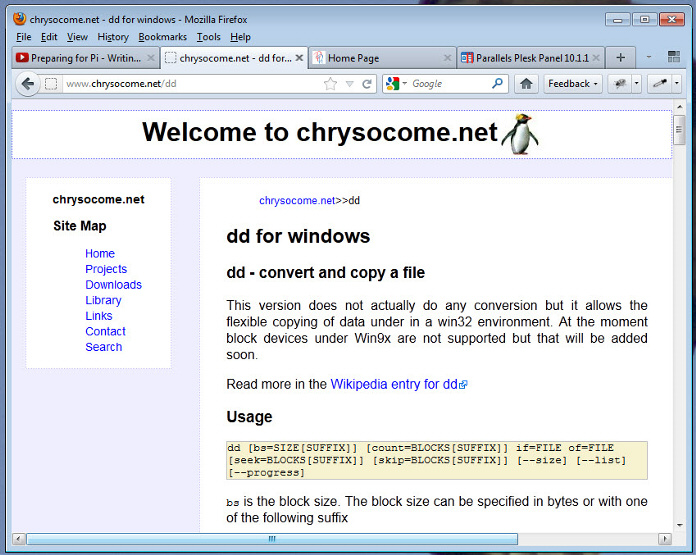Click the browser back arrow button

(x=28, y=84)
